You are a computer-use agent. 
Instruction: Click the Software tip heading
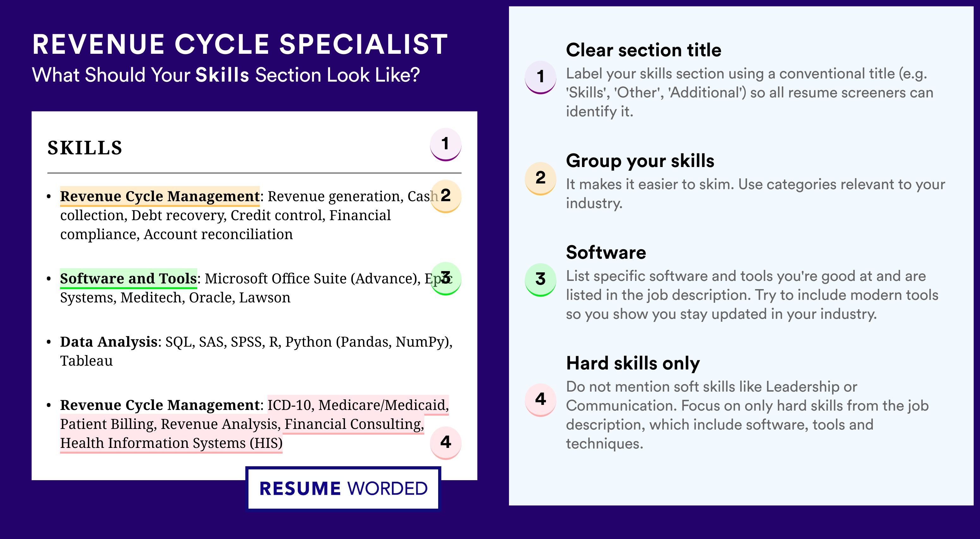point(606,252)
